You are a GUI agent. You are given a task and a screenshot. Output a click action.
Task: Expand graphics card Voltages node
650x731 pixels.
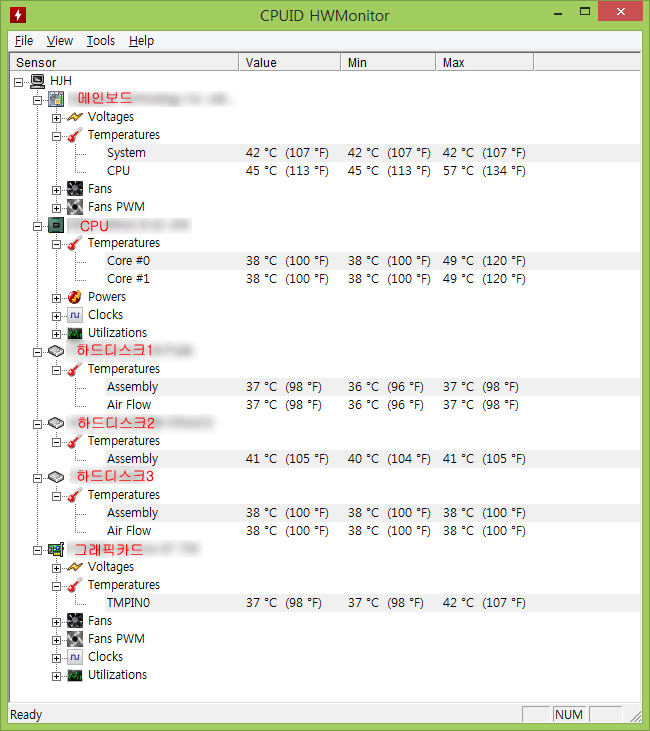[56, 569]
